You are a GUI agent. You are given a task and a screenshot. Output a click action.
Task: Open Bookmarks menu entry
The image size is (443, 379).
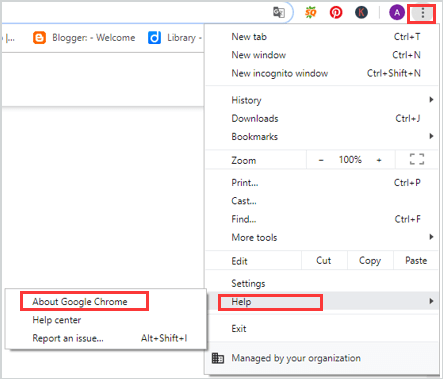(x=321, y=137)
